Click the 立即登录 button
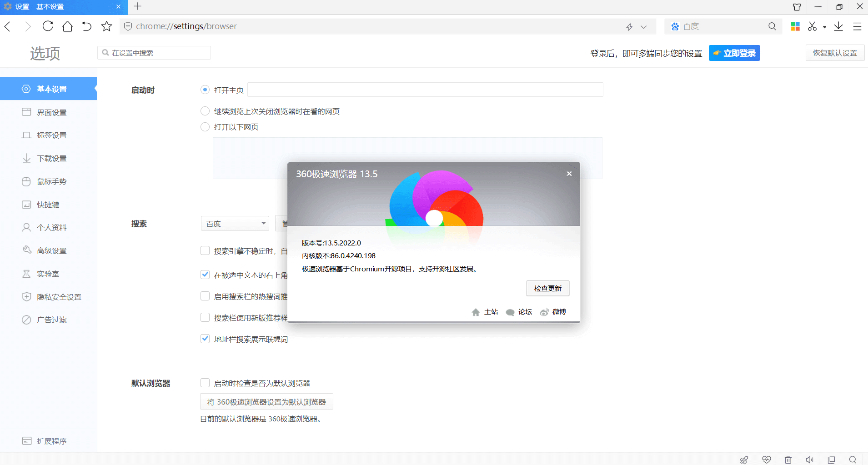This screenshot has height=465, width=868. coord(734,53)
